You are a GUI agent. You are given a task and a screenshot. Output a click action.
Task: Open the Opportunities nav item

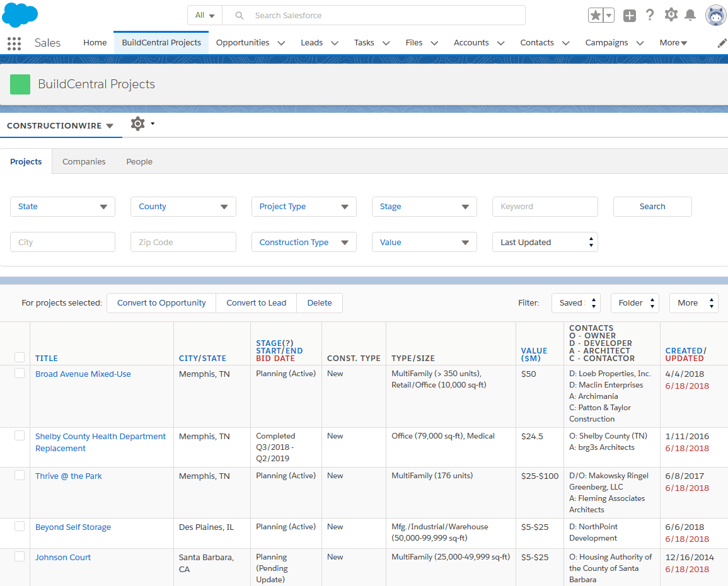243,43
